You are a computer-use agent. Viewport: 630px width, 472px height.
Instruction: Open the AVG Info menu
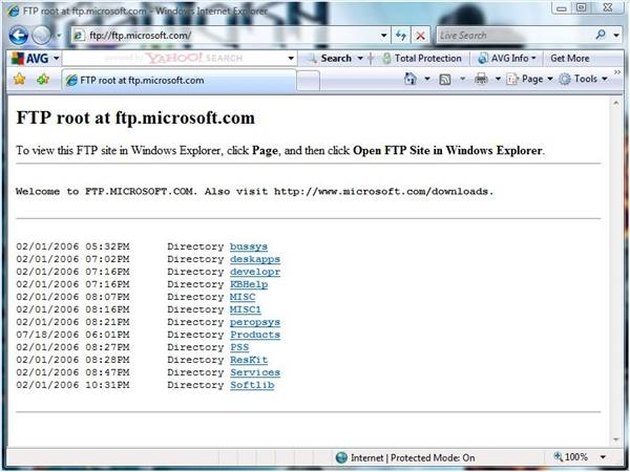pos(507,58)
